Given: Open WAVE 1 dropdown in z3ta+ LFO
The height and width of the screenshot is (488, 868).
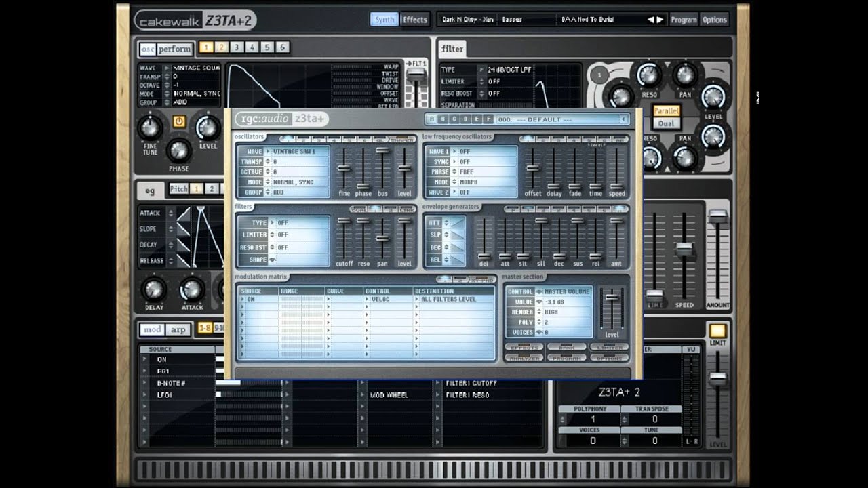Looking at the screenshot, I should (455, 152).
